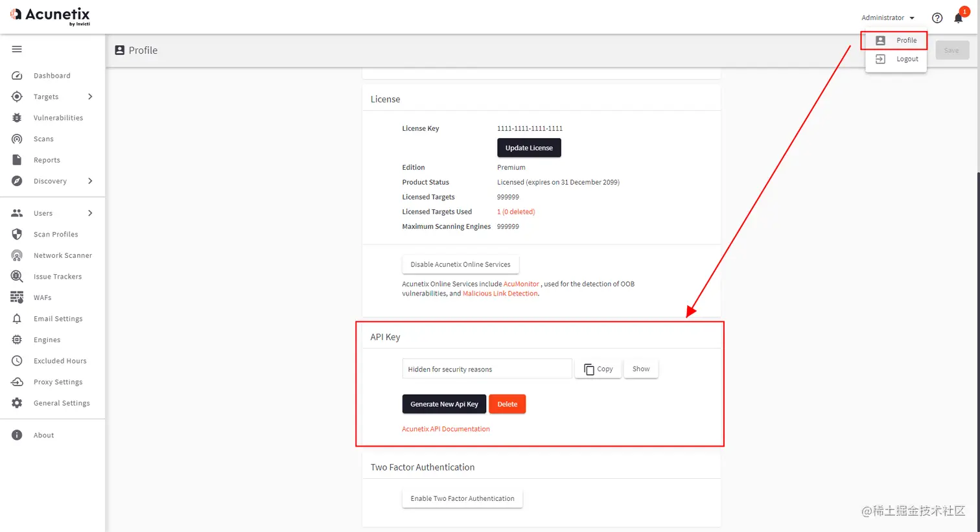Click the Scans radar icon

(17, 139)
